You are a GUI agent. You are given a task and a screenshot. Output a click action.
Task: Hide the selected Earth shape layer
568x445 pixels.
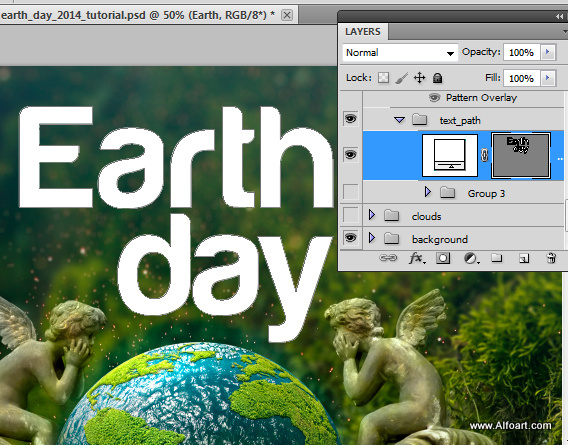[350, 155]
